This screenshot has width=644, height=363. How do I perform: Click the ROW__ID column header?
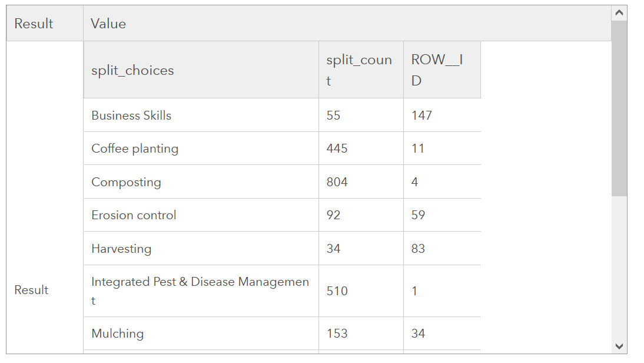(437, 70)
